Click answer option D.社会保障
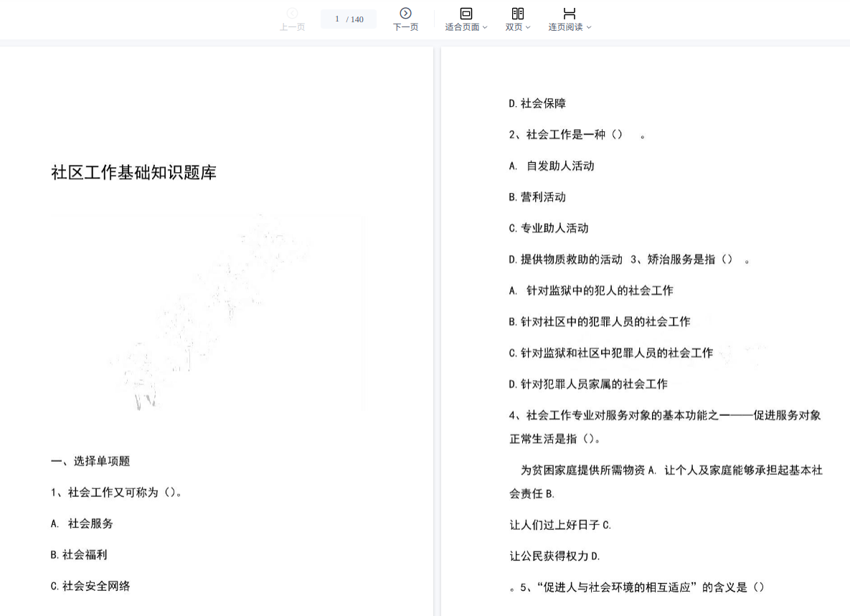850x616 pixels. pos(537,103)
